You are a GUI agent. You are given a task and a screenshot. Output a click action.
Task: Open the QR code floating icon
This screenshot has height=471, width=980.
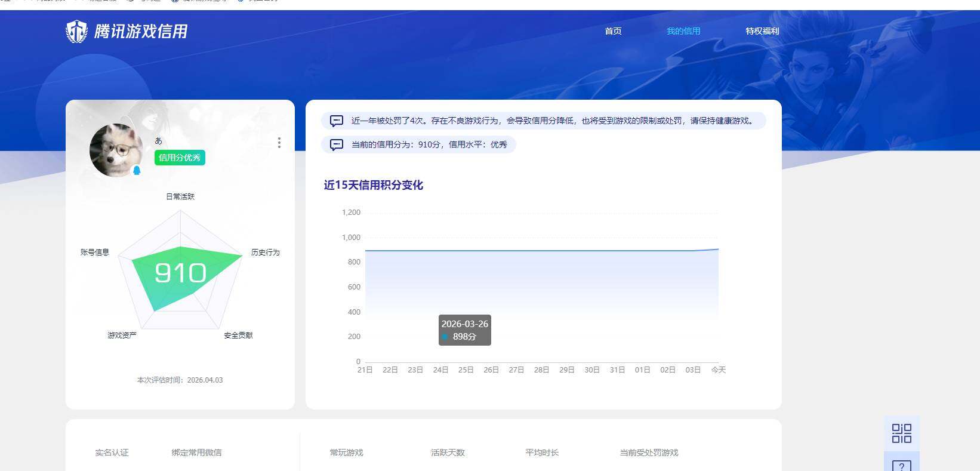(901, 433)
